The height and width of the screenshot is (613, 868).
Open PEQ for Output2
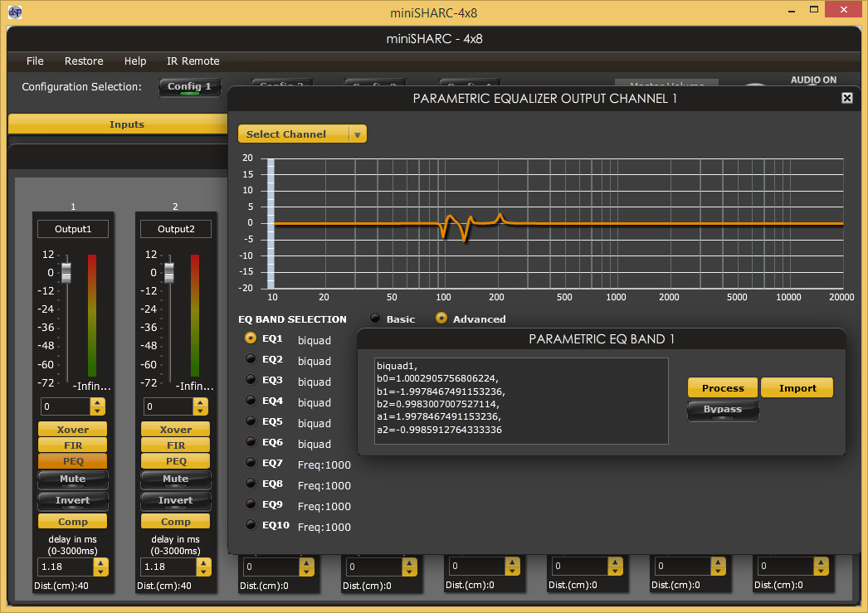point(175,461)
